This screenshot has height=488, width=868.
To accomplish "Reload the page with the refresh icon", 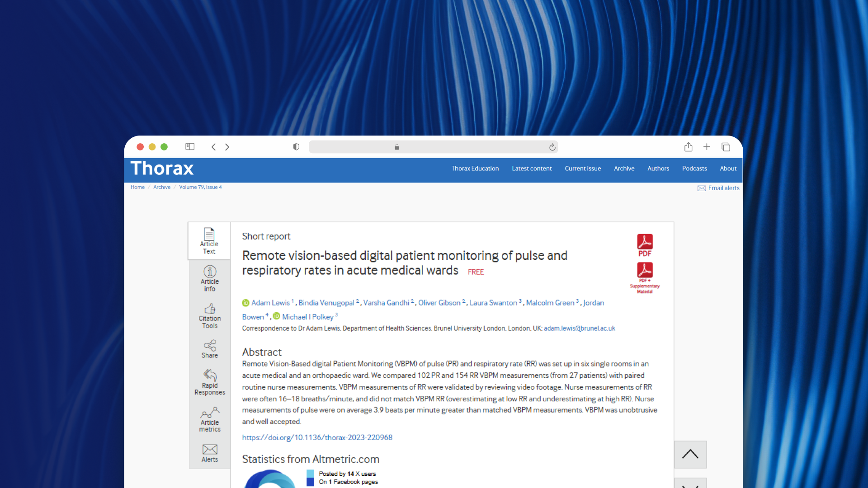I will [552, 147].
